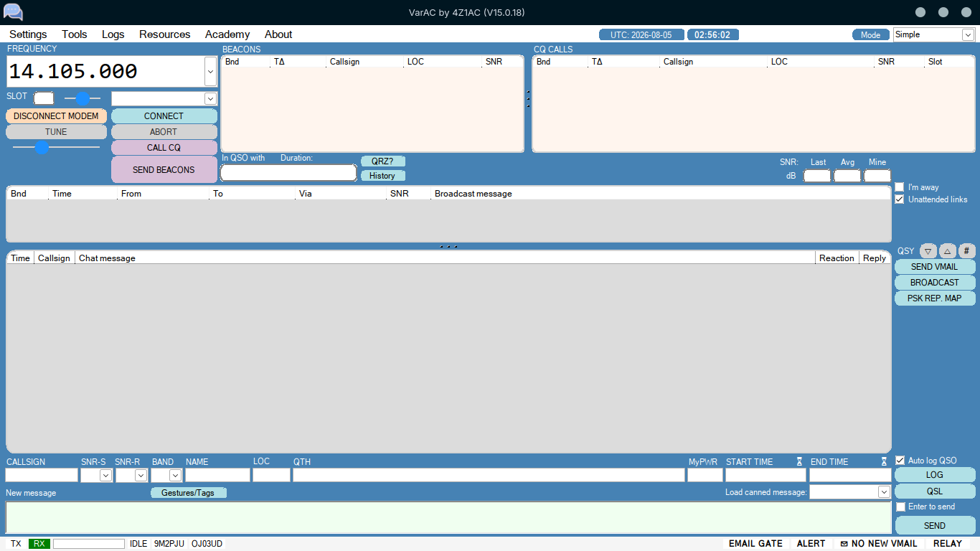Click the QSY hash slot button
Image resolution: width=980 pixels, height=551 pixels.
pyautogui.click(x=967, y=251)
